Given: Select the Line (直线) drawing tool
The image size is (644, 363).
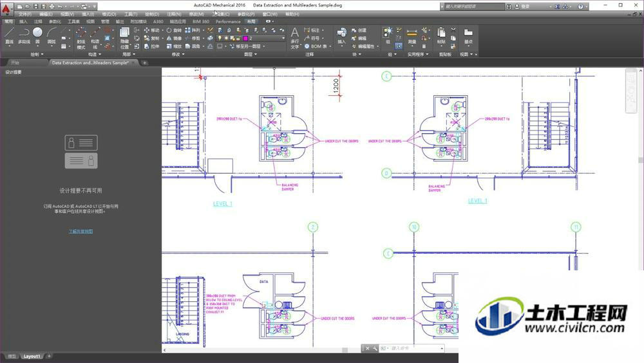Looking at the screenshot, I should 9,36.
